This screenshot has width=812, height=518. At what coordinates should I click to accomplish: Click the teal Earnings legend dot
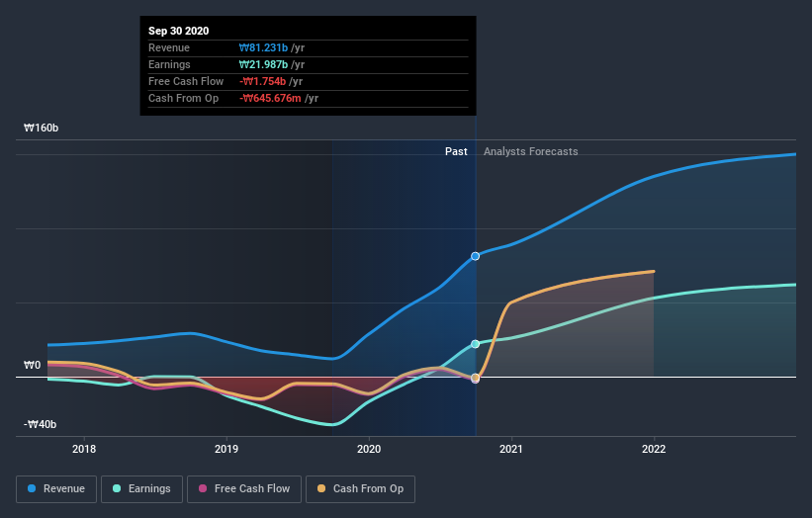click(117, 488)
